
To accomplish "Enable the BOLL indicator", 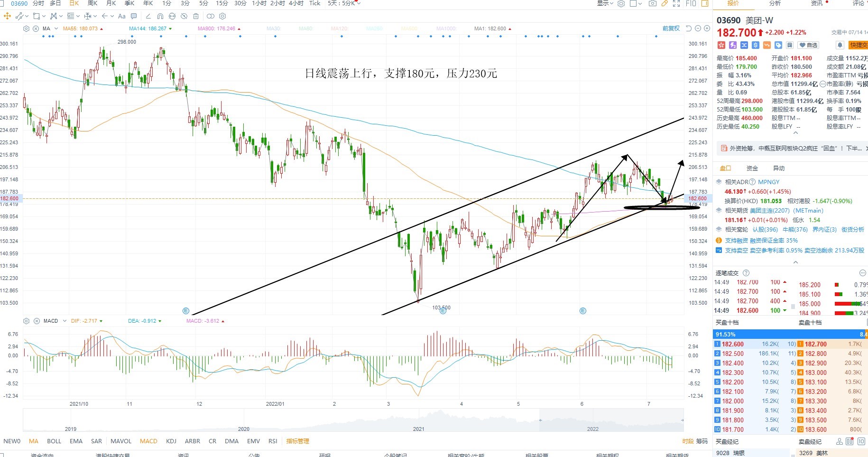I will [54, 441].
